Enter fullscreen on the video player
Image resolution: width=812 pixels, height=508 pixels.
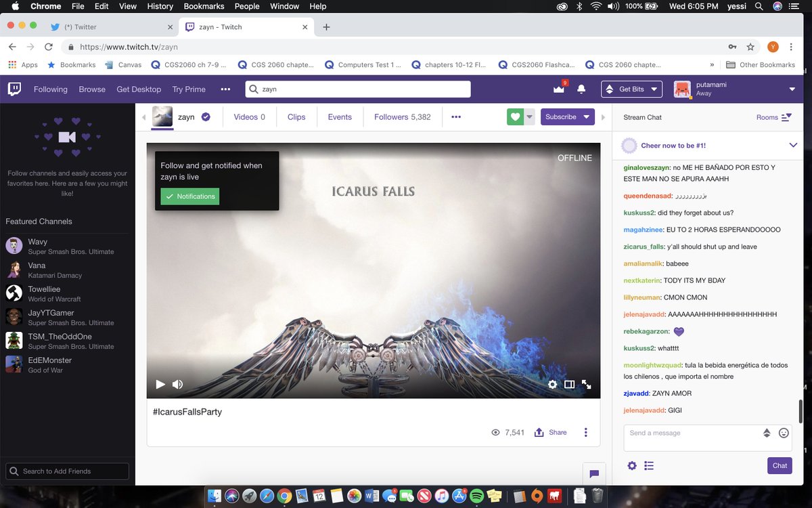(586, 384)
